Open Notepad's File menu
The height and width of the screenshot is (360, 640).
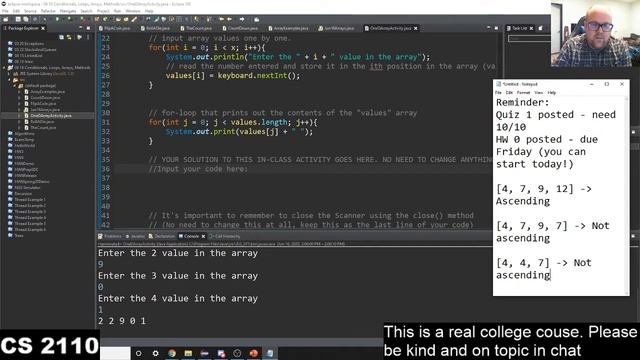click(x=498, y=93)
